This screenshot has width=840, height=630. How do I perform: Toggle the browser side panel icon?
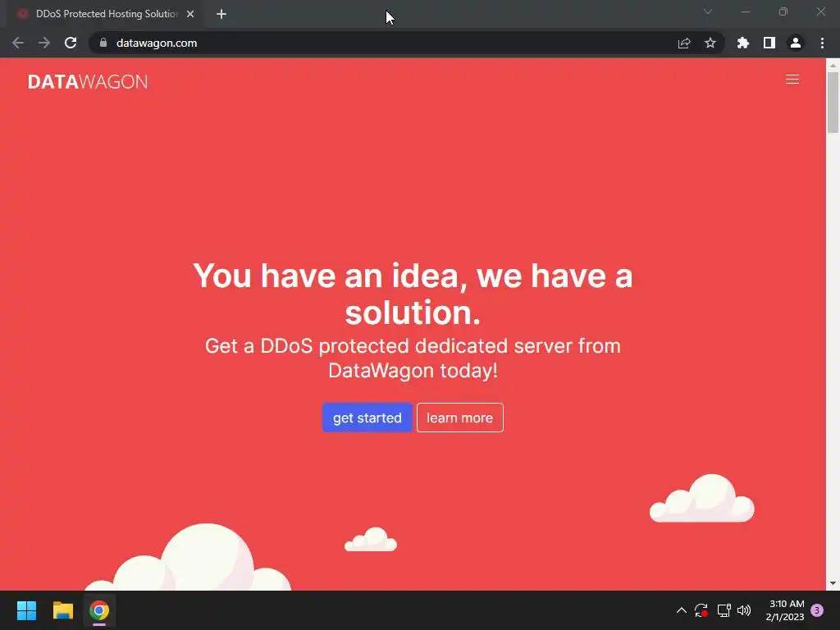tap(769, 43)
